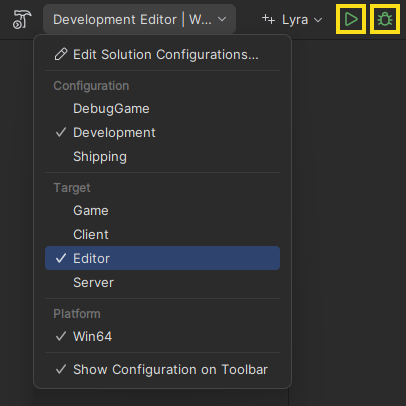
Task: Select the Client target
Action: click(162, 235)
